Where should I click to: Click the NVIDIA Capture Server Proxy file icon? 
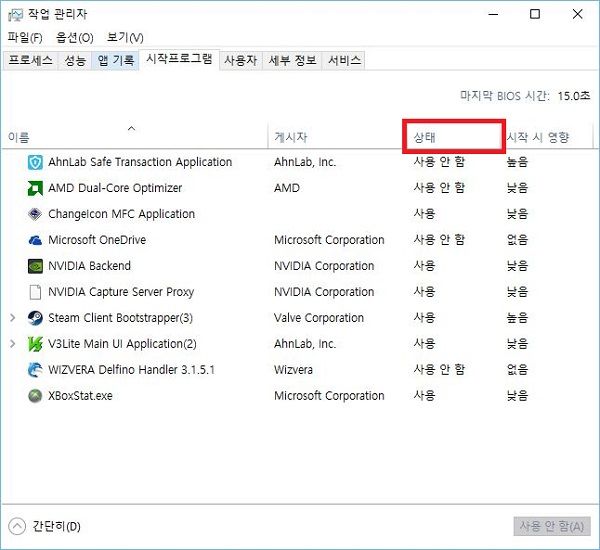[x=35, y=292]
